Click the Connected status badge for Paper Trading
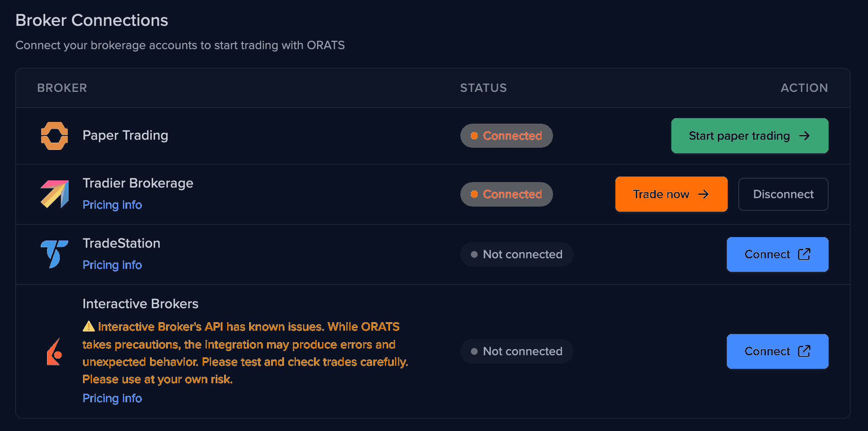The height and width of the screenshot is (431, 868). 506,136
